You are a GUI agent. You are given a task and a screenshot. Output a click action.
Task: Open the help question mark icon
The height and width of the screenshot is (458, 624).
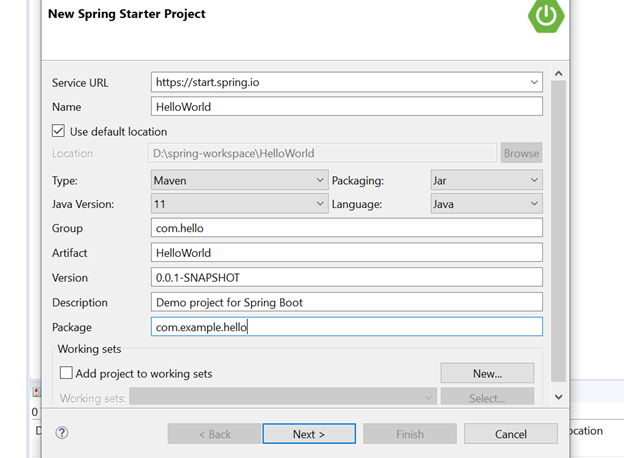62,433
